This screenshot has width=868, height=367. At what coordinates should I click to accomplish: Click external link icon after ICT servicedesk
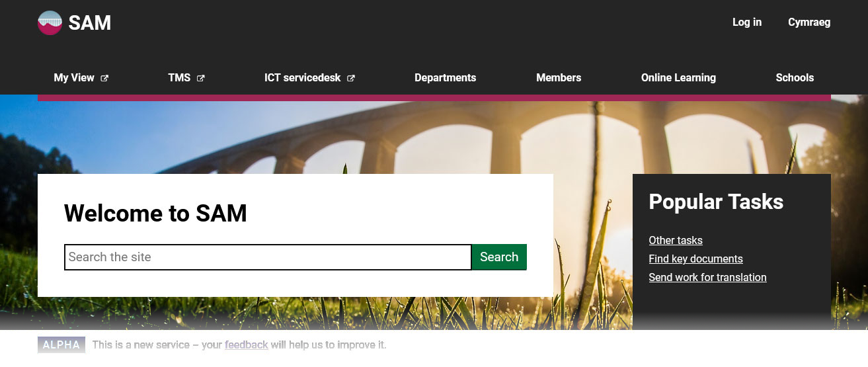[x=351, y=78]
